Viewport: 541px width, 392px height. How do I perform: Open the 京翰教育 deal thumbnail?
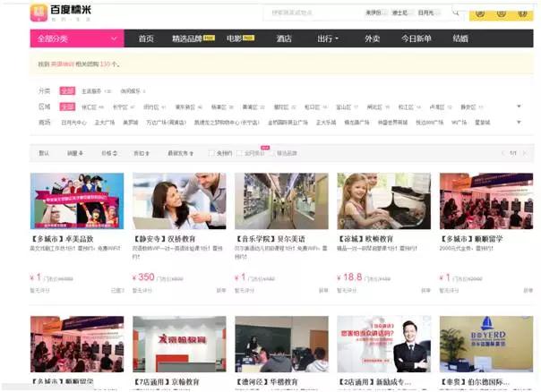tap(179, 344)
